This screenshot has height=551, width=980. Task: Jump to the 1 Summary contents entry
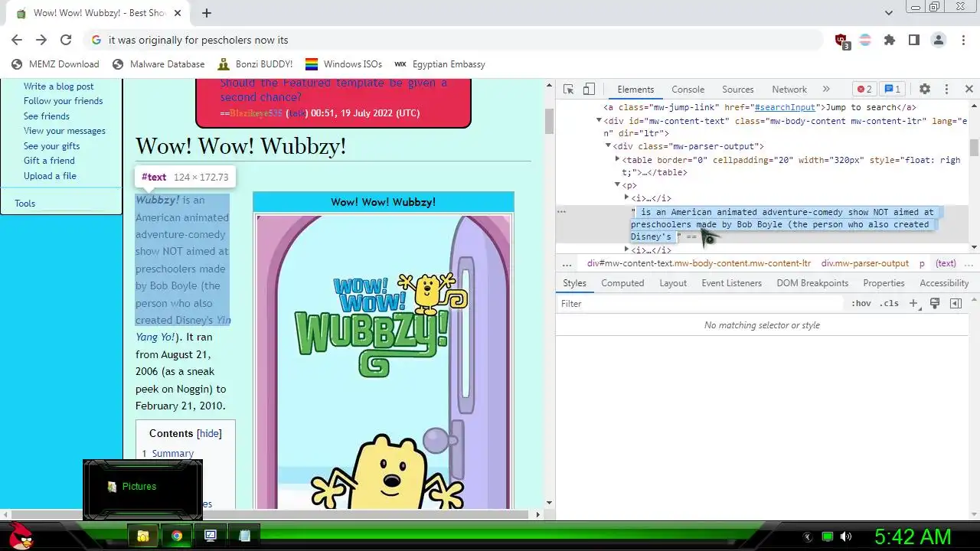pos(168,454)
